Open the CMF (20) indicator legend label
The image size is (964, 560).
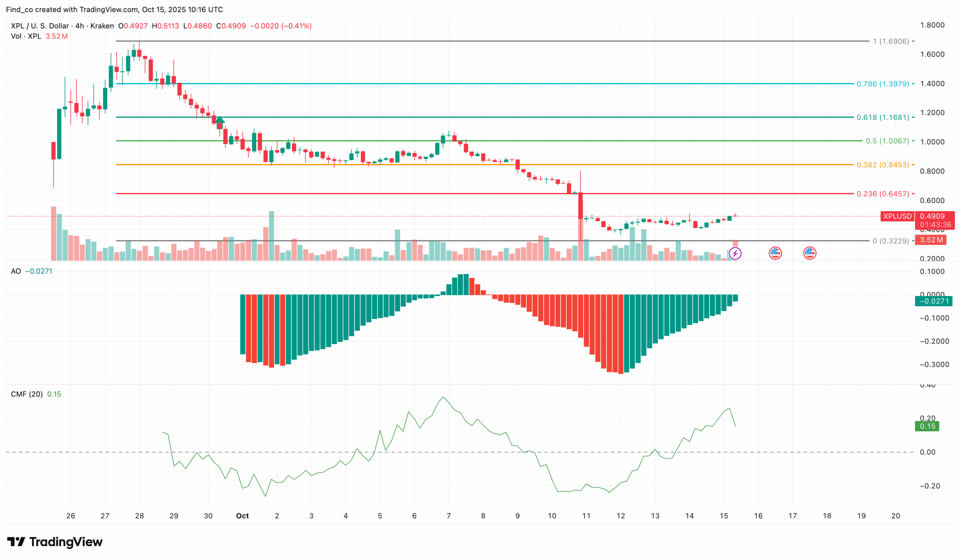[x=27, y=394]
